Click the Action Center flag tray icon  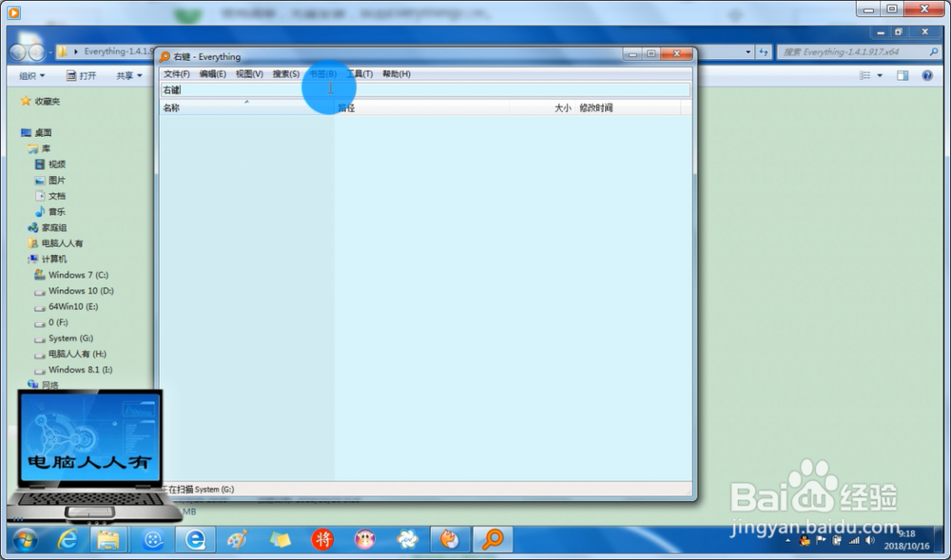pyautogui.click(x=822, y=541)
